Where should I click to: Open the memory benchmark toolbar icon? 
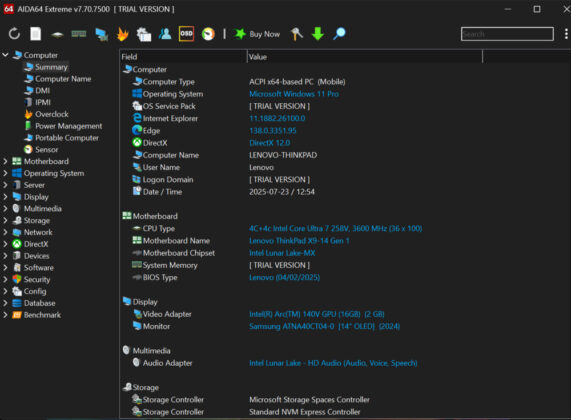79,34
